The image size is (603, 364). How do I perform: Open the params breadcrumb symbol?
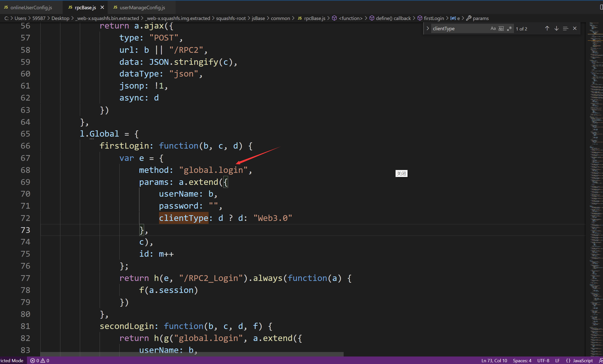tap(477, 18)
